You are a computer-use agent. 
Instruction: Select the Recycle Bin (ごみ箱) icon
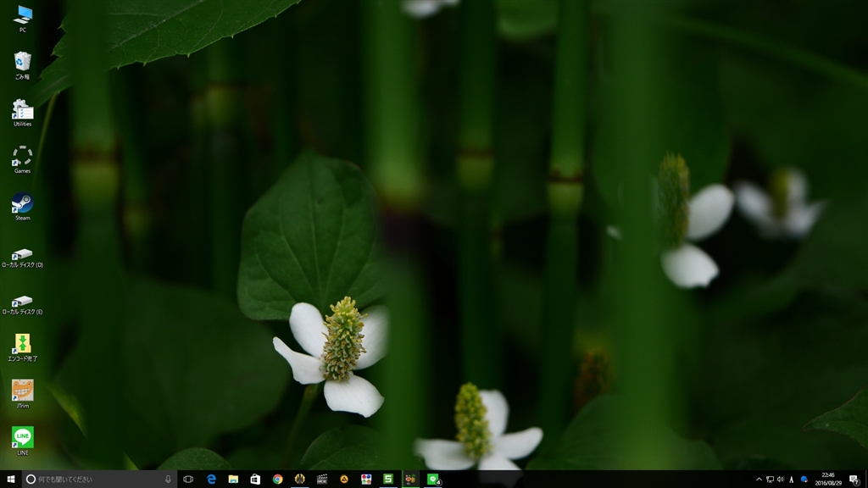[x=22, y=65]
